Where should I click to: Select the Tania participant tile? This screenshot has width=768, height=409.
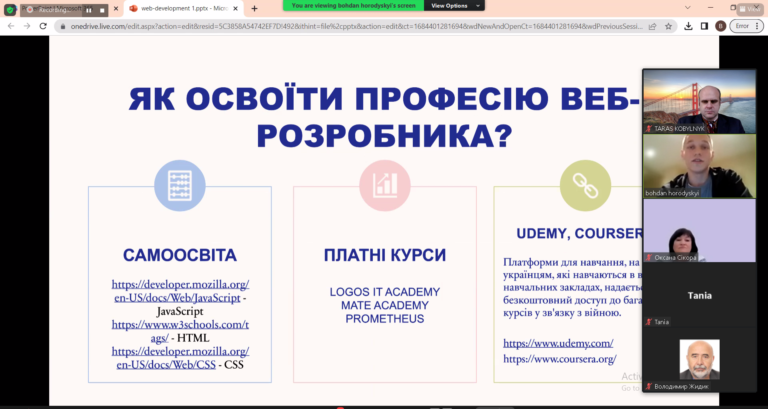click(x=698, y=297)
